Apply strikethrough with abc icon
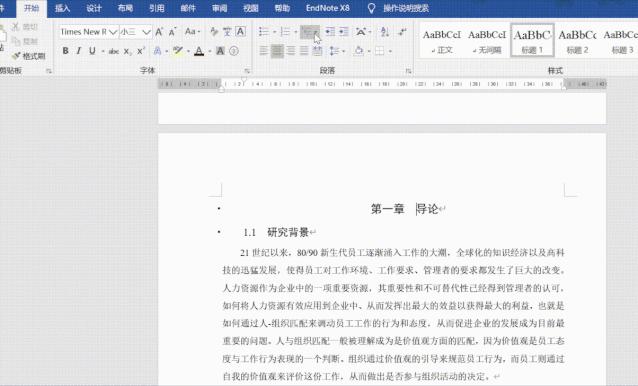This screenshot has height=386, width=638. coord(114,51)
